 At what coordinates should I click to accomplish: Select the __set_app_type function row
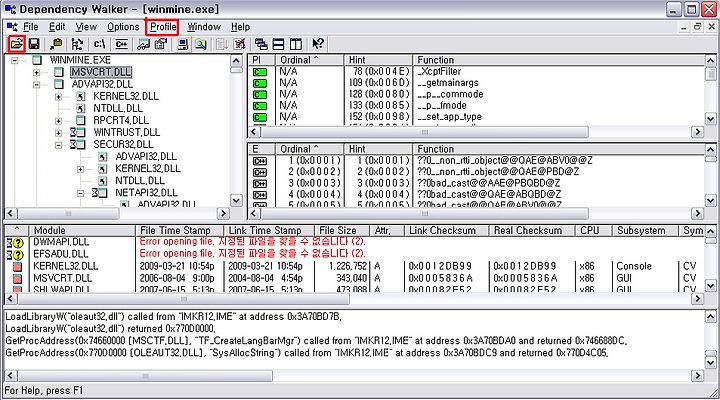tap(478, 117)
